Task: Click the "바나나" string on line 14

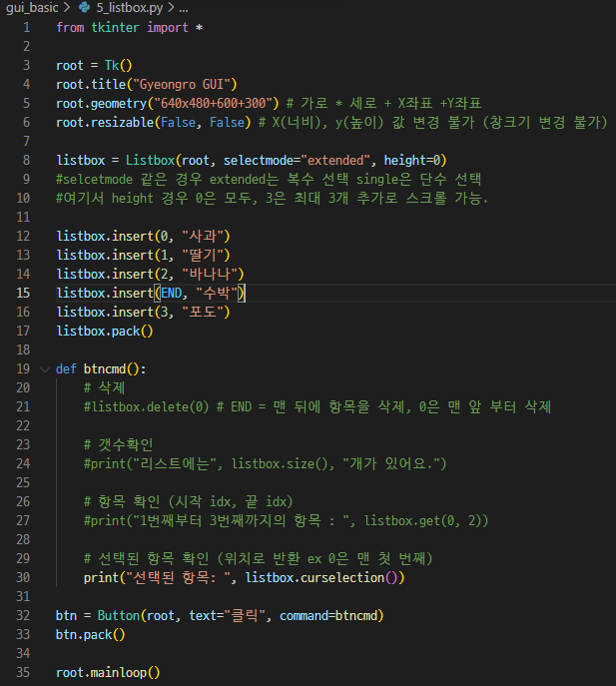Action: point(210,275)
